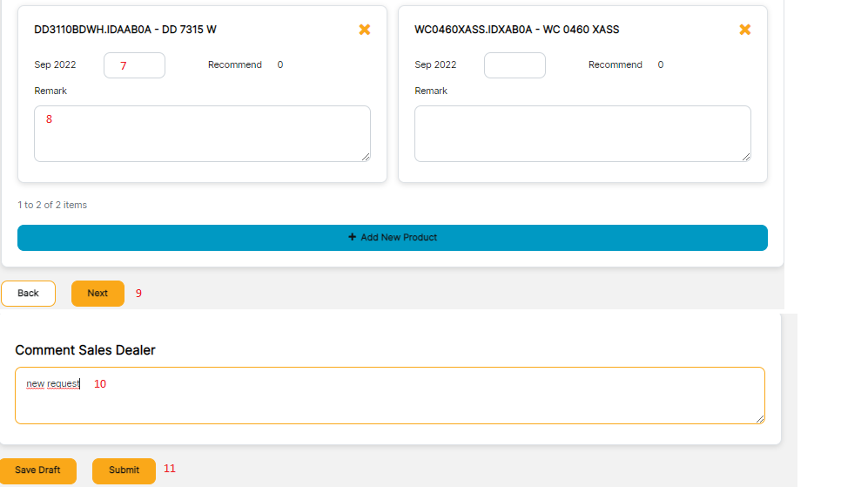Grab the resize handle of DD 7315 W remark box
Screen dimensions: 868x487
366,157
